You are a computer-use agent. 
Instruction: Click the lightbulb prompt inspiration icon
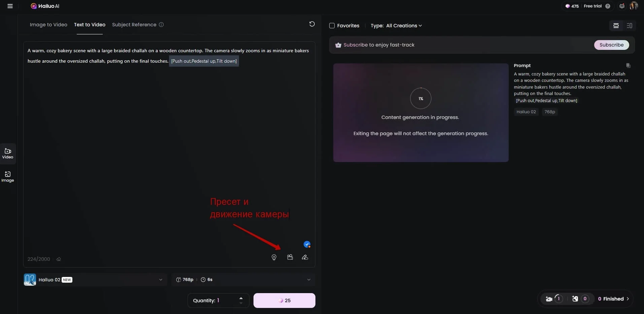point(274,257)
